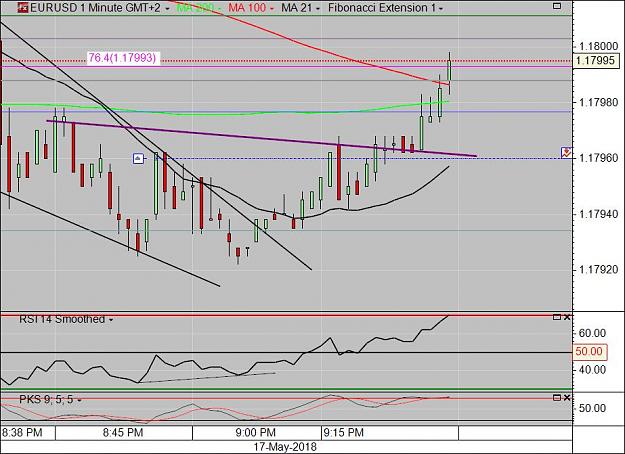The height and width of the screenshot is (454, 625).
Task: Select the 76.4(1.17993) Fibonacci label
Action: (122, 58)
